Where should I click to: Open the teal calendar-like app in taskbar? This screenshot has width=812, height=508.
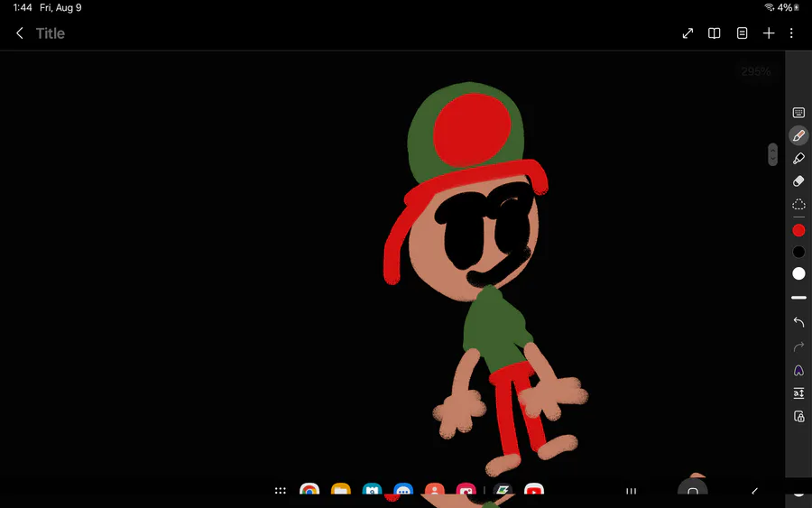(372, 489)
